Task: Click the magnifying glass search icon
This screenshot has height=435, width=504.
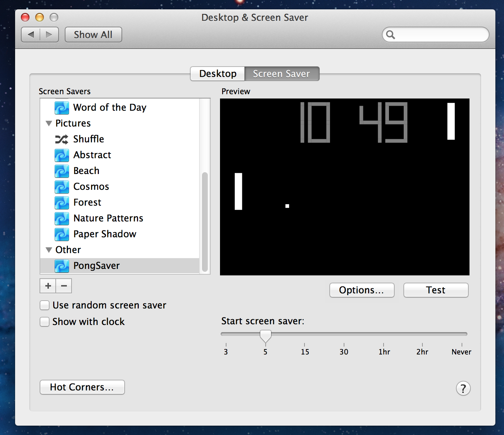Action: 390,35
